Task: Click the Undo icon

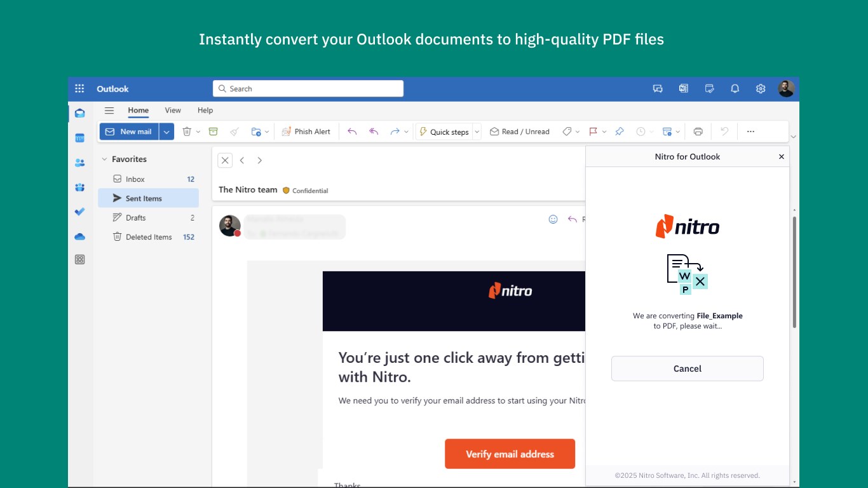Action: pyautogui.click(x=724, y=132)
